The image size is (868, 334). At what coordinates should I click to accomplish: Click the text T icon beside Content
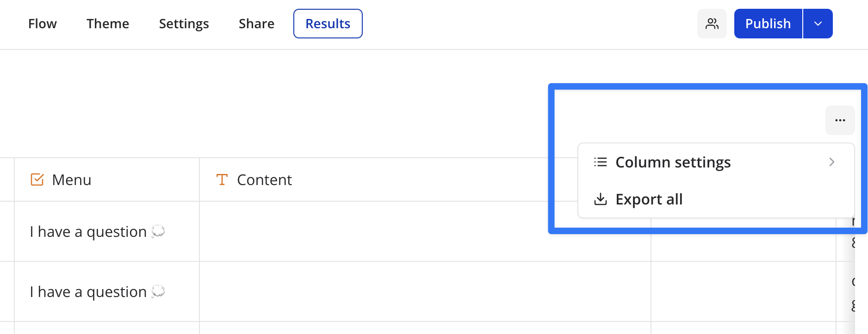222,179
